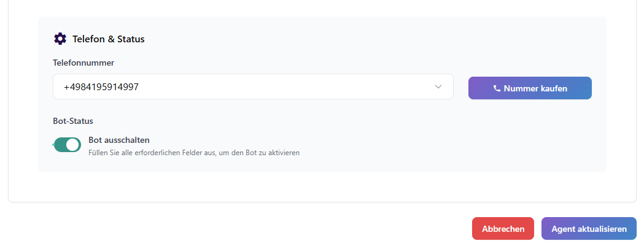Expand the phone number dropdown chevron
644x249 pixels.
[x=438, y=87]
